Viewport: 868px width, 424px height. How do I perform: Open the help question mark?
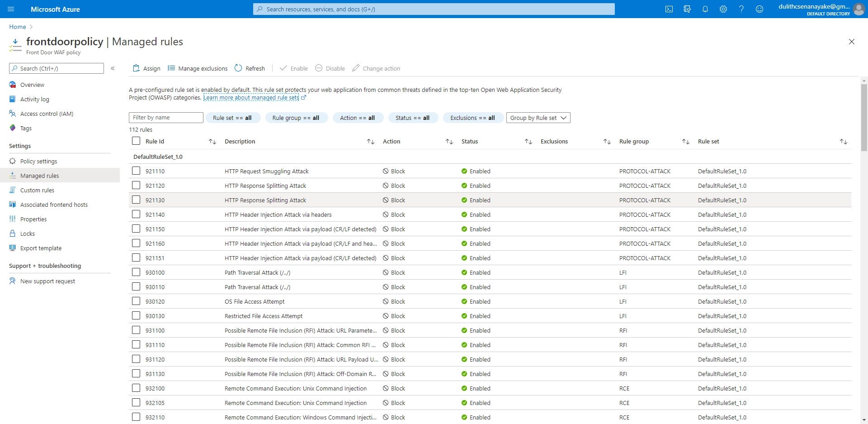(741, 9)
